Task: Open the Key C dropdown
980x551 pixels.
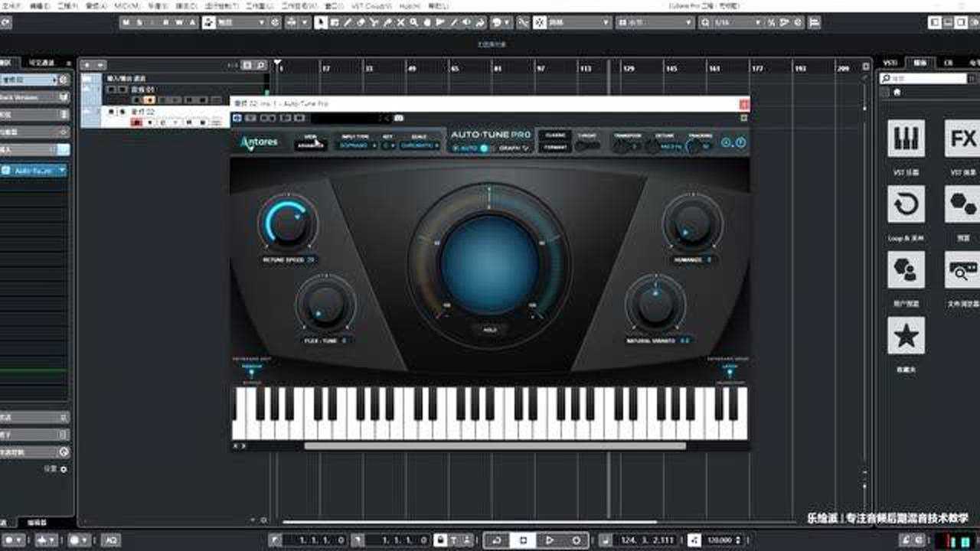Action: 387,145
